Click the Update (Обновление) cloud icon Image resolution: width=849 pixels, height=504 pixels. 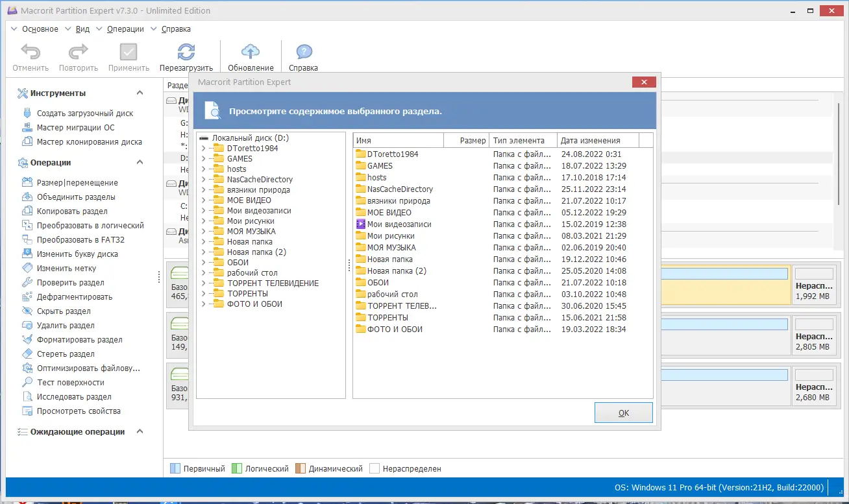tap(251, 53)
